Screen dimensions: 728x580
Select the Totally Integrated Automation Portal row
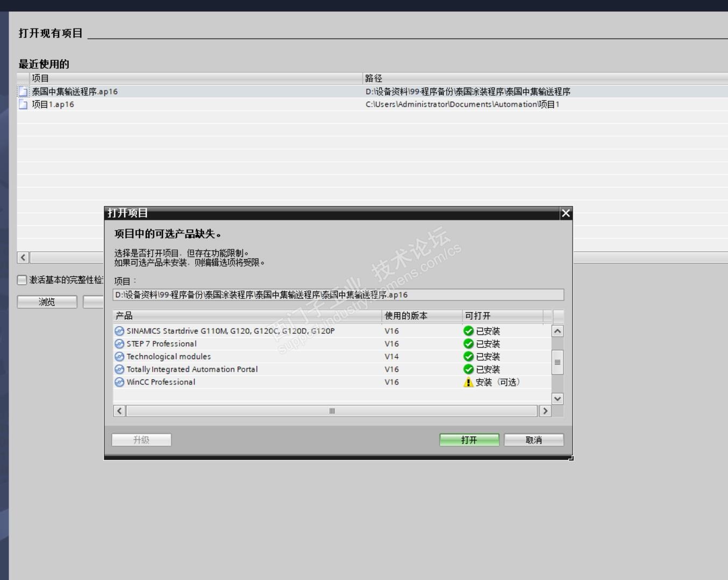pos(332,370)
